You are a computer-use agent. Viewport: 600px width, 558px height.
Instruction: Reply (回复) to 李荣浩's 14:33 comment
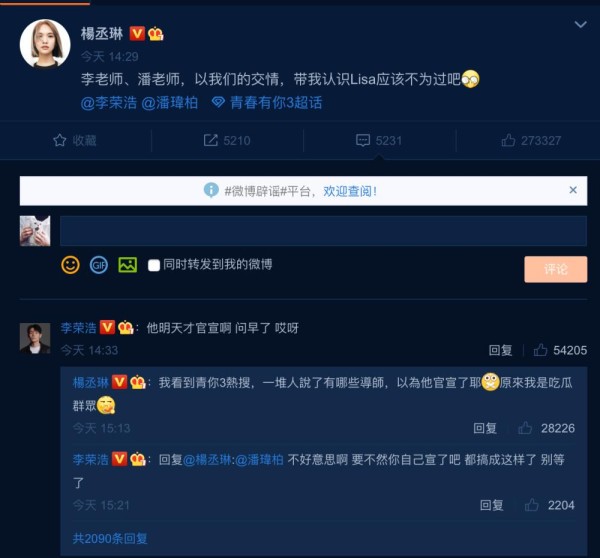pyautogui.click(x=500, y=350)
